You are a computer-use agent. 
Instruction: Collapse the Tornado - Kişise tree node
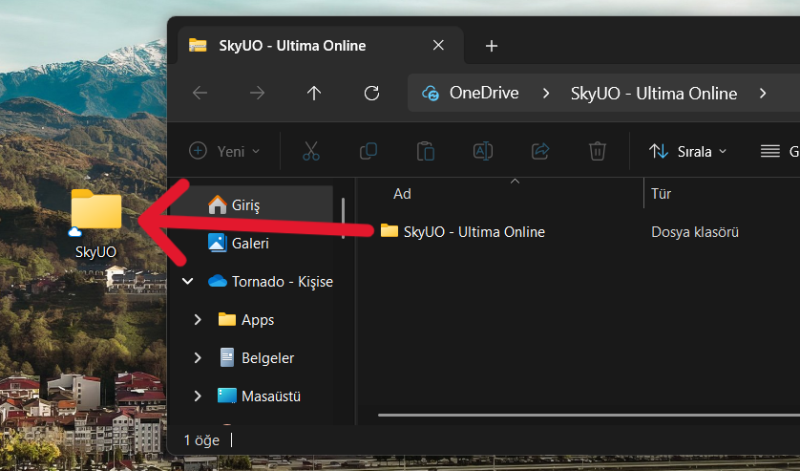[x=188, y=281]
